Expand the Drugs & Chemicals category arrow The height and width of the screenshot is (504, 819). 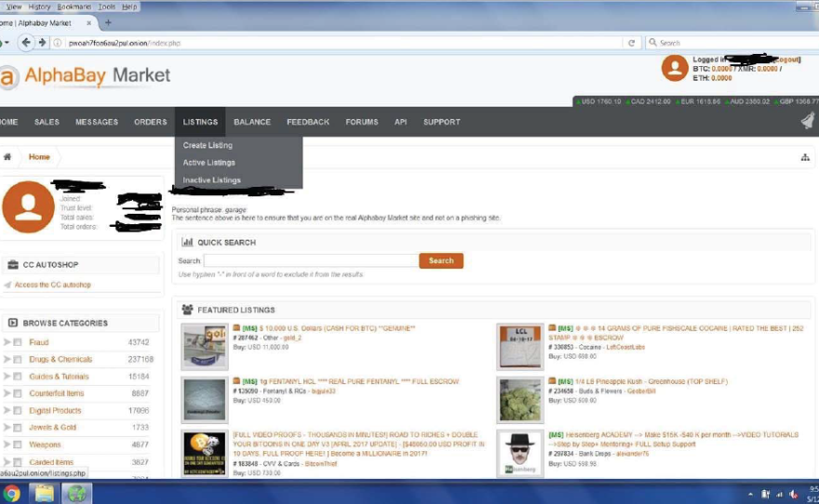click(7, 360)
